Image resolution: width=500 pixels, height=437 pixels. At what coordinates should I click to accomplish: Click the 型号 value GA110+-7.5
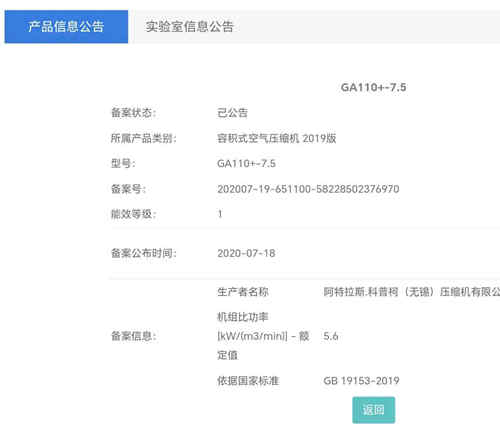(246, 164)
